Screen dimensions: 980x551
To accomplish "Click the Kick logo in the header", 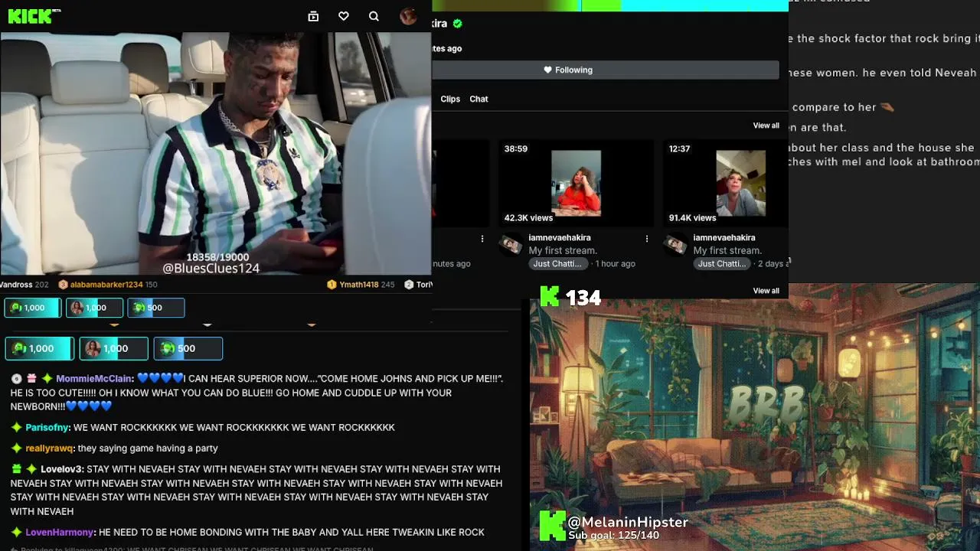I will (31, 16).
